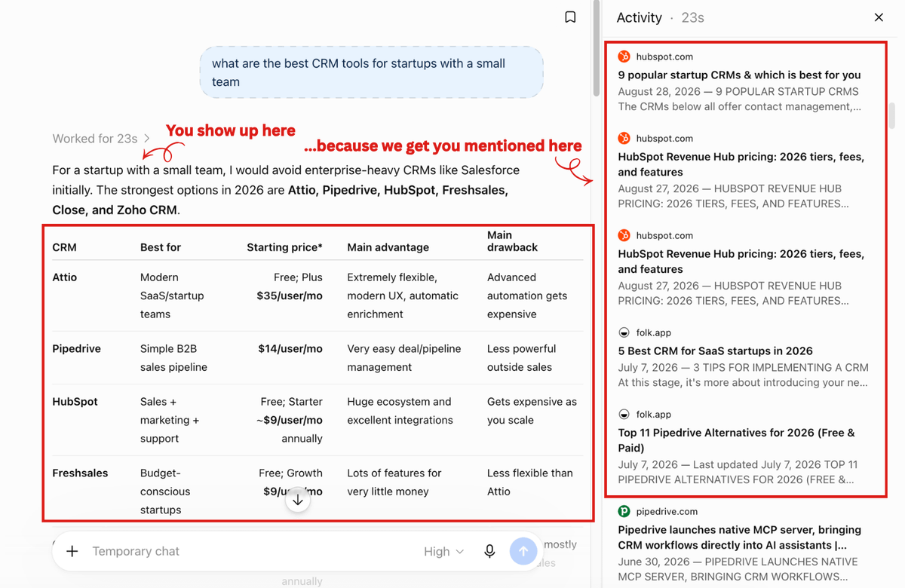Click the 'Main advantage' column header

click(x=388, y=247)
